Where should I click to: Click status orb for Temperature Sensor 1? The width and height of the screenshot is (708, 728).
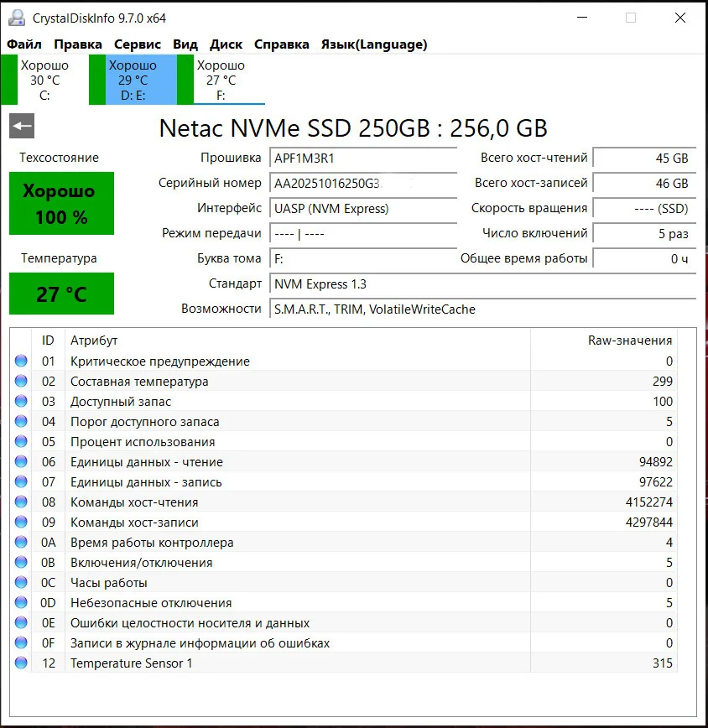click(21, 663)
